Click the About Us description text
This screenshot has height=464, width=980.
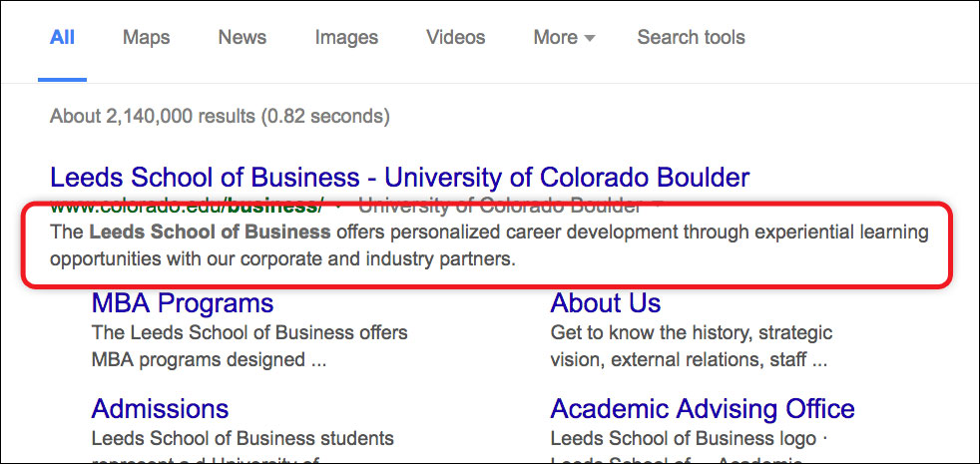click(692, 346)
